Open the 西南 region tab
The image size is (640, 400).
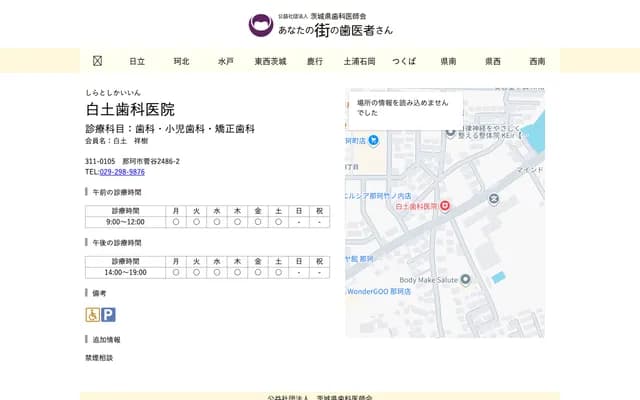(x=538, y=61)
